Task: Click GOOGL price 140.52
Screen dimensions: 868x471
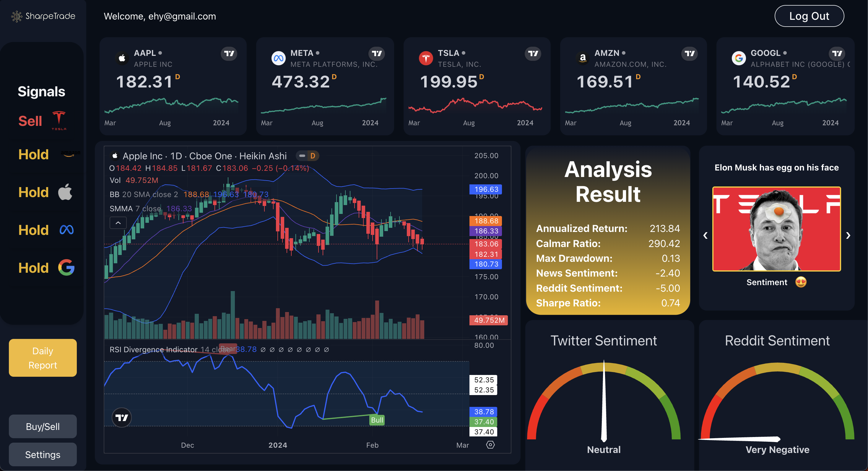Action: point(762,82)
